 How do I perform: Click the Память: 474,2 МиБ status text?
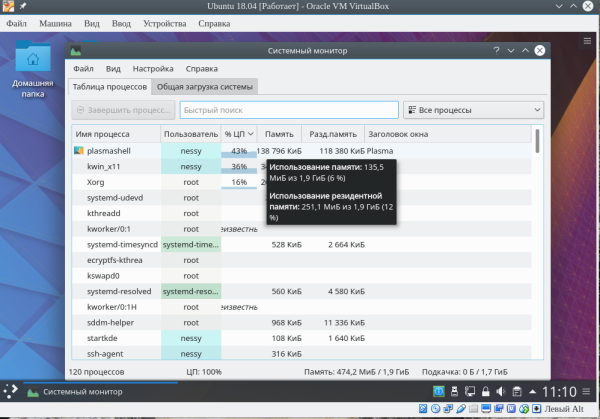(x=356, y=372)
